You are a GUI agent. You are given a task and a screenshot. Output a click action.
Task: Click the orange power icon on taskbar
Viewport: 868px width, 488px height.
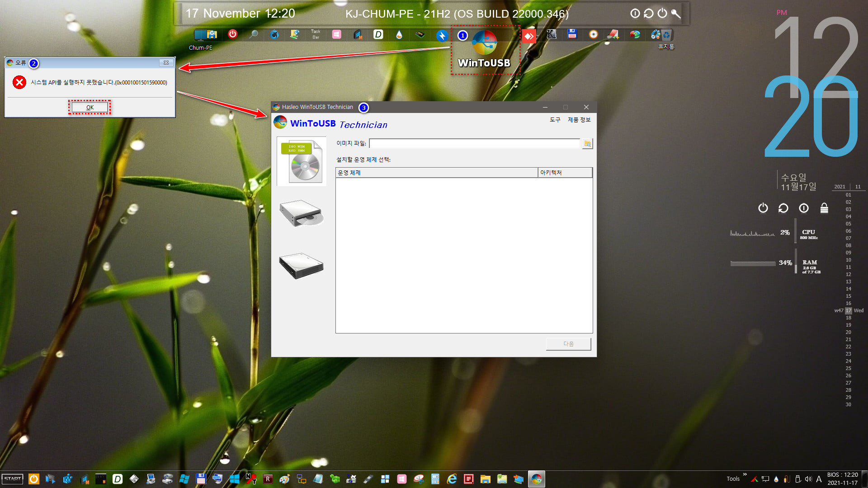click(x=34, y=479)
